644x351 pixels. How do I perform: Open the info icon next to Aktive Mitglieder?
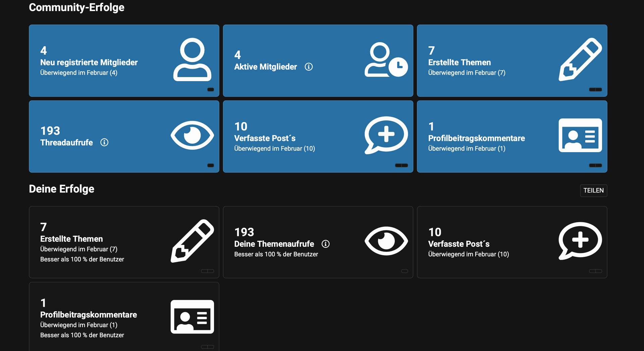tap(309, 67)
